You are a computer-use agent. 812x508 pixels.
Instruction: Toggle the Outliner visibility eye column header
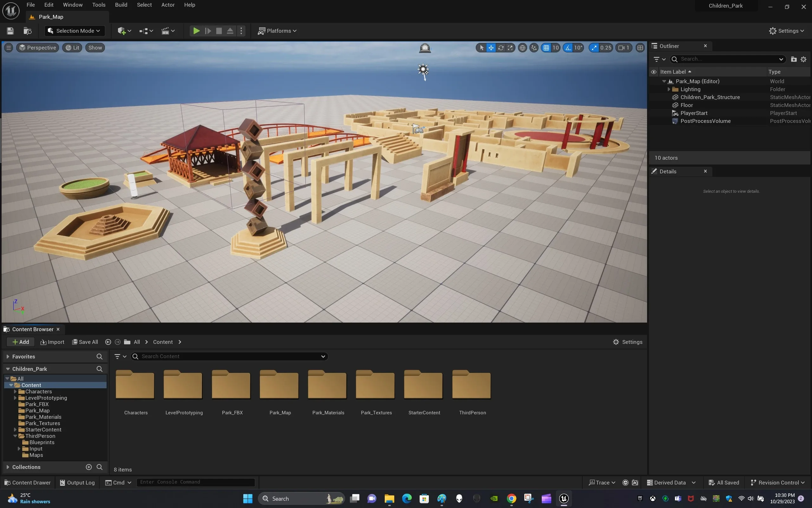tap(654, 72)
